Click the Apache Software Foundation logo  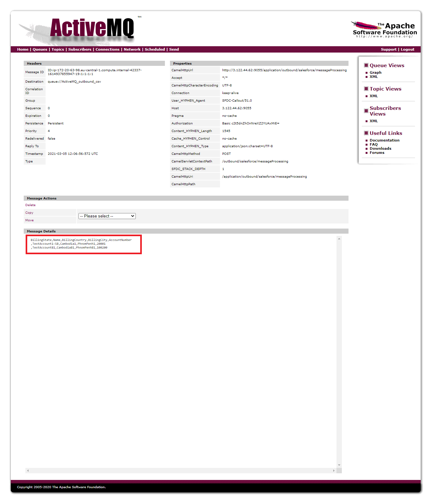(384, 30)
